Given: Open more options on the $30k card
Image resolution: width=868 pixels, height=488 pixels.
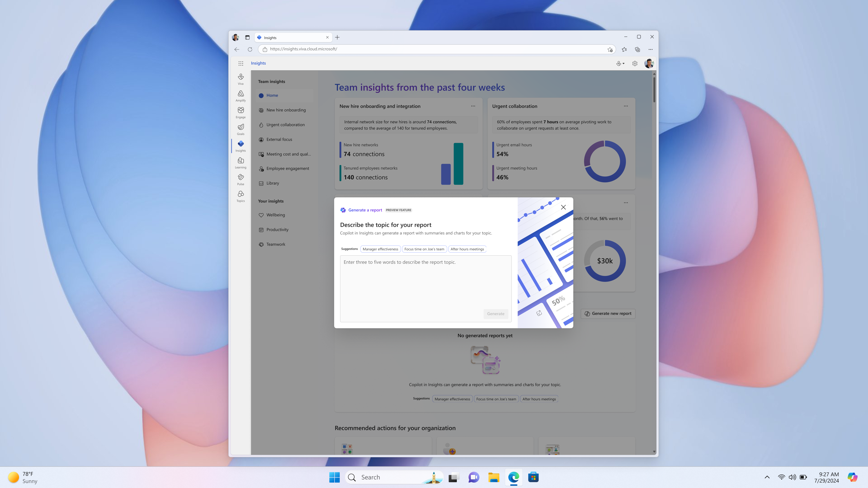Looking at the screenshot, I should pyautogui.click(x=626, y=203).
